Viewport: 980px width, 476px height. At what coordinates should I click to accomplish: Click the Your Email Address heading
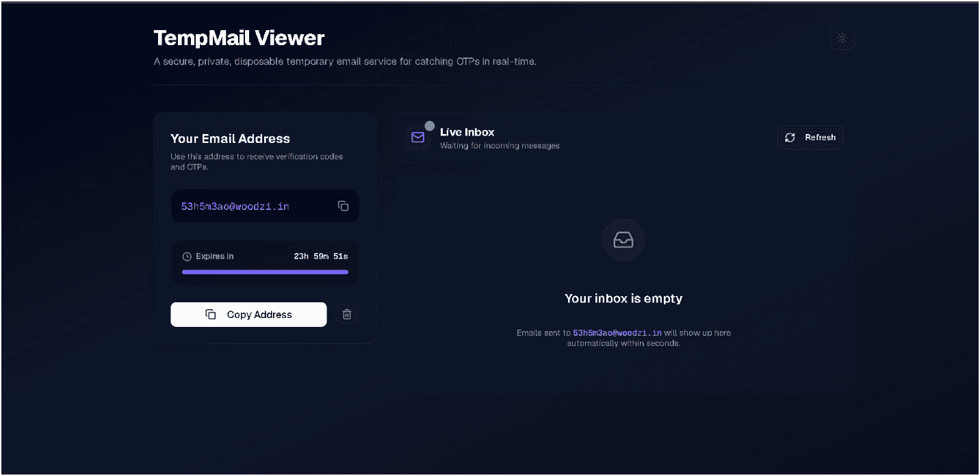(x=230, y=139)
